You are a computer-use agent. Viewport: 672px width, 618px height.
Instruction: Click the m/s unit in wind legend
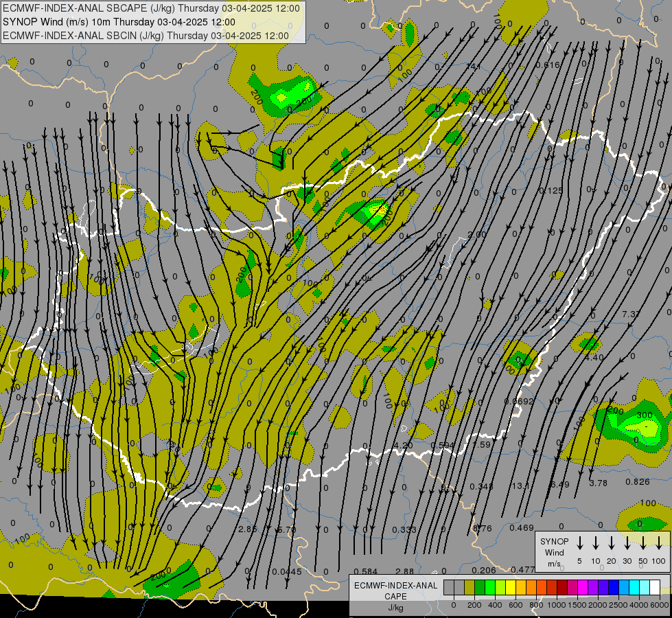pos(554,564)
